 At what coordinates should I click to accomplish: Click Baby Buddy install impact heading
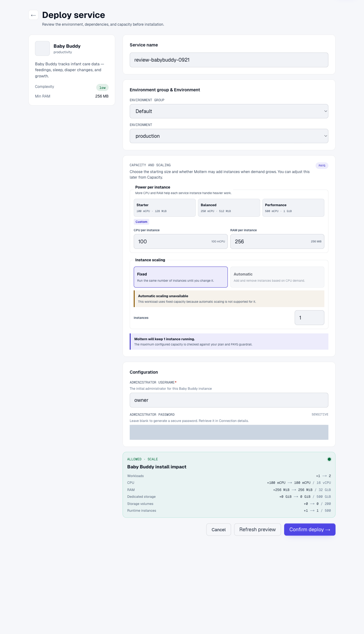[x=157, y=467]
